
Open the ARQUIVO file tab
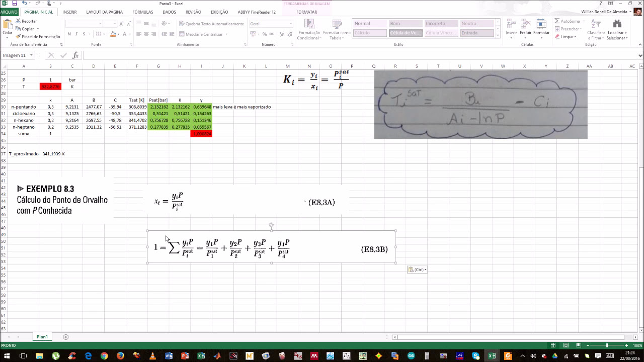9,12
